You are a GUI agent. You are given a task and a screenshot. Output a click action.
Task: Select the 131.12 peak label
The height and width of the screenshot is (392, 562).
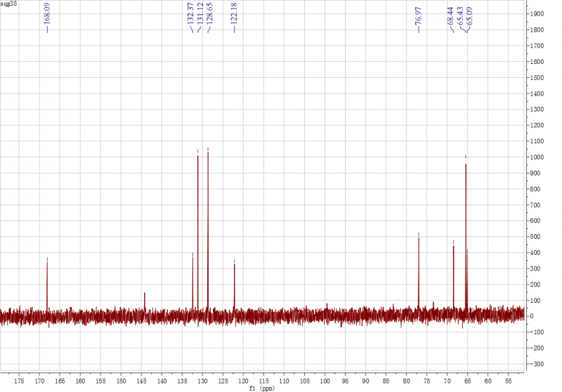pos(200,13)
